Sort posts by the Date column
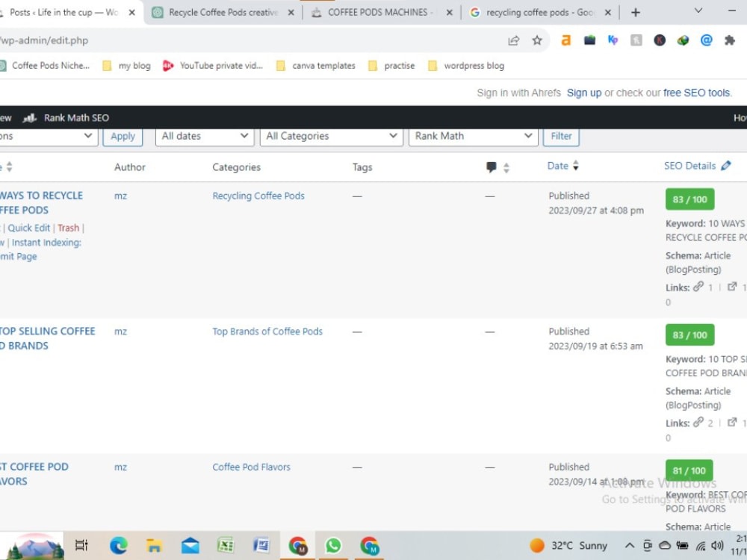747x560 pixels. click(563, 166)
